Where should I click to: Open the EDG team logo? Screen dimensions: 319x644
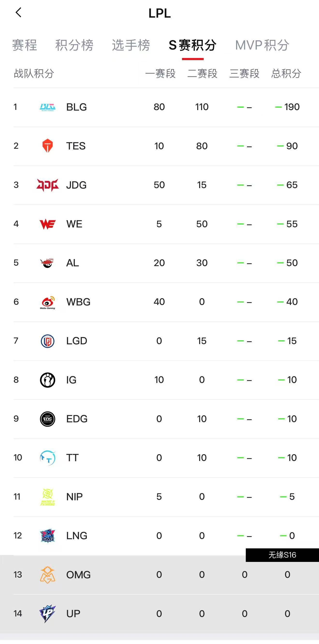coord(48,419)
